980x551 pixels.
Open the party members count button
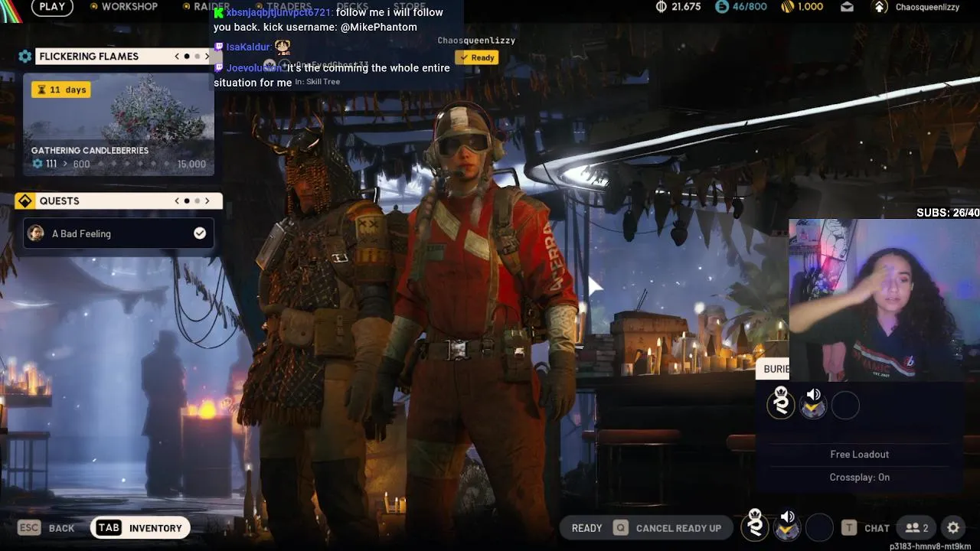click(x=916, y=528)
